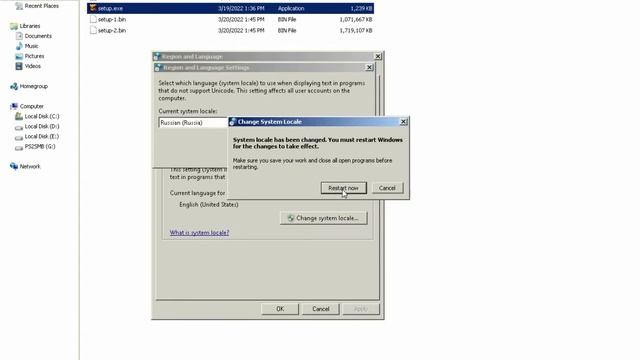
Task: Close the Change System Locale dialog
Action: pos(403,122)
